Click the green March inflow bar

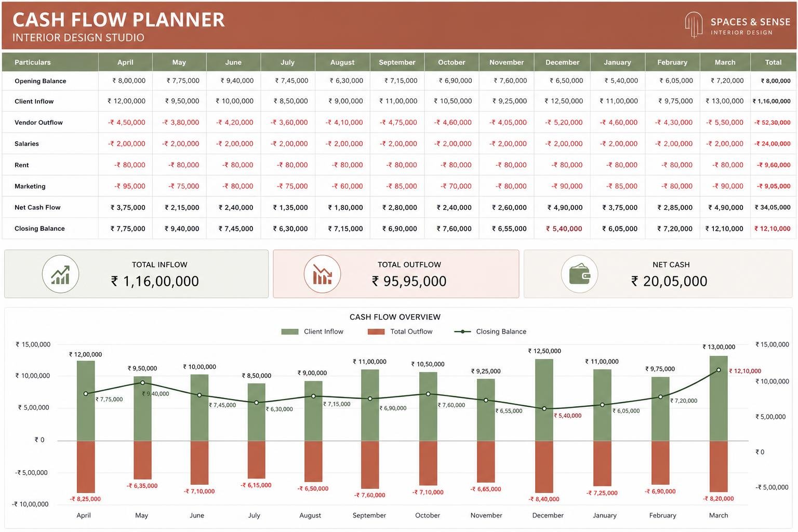(719, 398)
